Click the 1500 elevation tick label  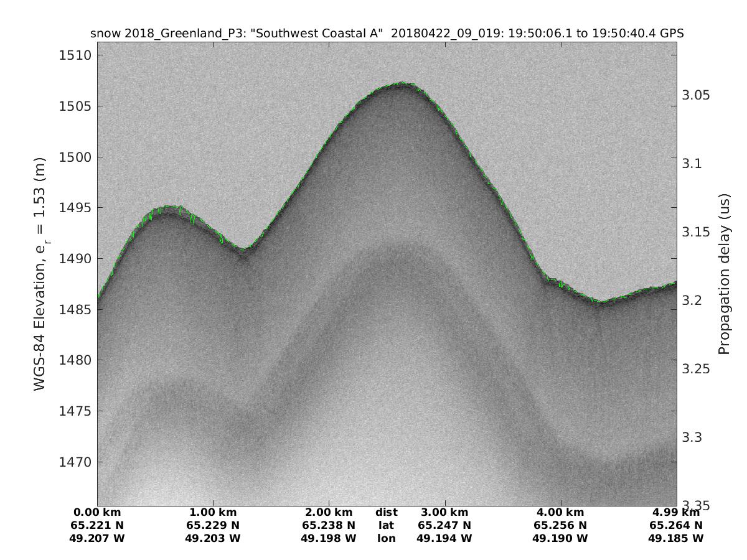coord(75,157)
